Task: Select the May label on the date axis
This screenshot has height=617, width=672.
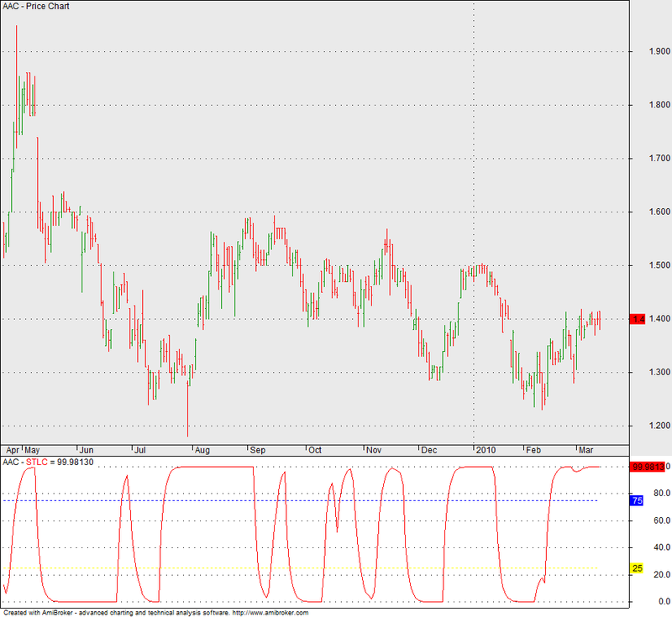Action: (x=32, y=450)
